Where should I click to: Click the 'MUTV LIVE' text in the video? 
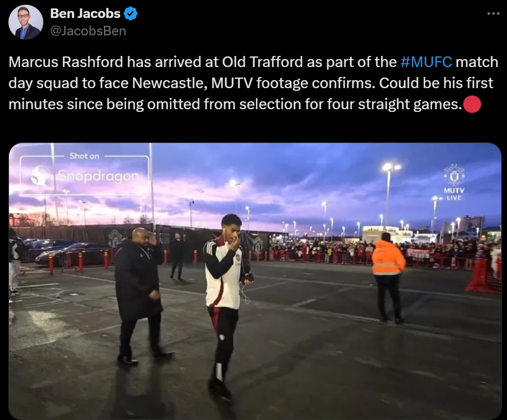[x=454, y=194]
